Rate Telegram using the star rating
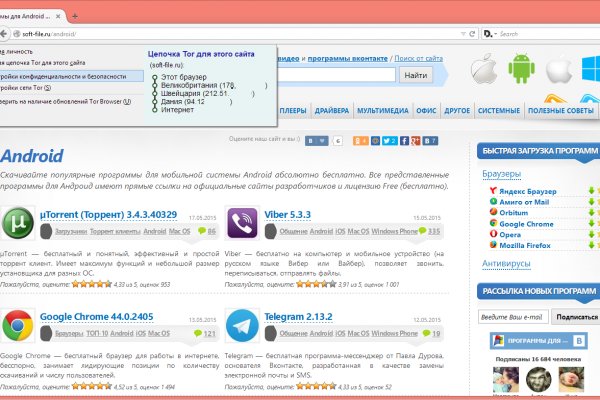600x400 pixels. click(x=316, y=386)
